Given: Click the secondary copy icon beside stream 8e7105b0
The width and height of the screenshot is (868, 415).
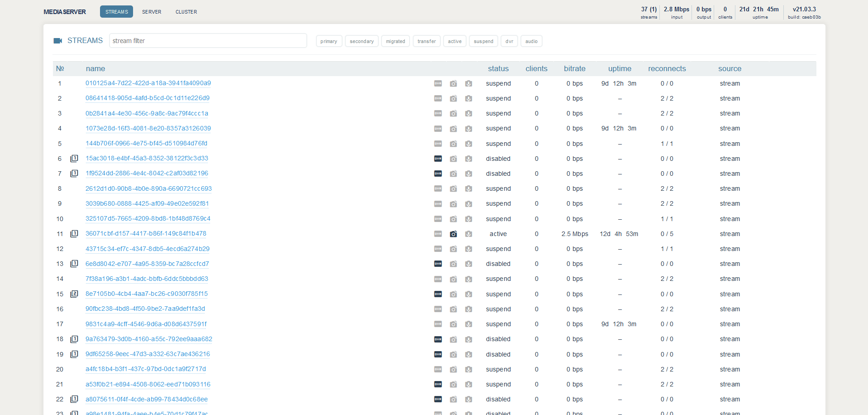Looking at the screenshot, I should (74, 294).
